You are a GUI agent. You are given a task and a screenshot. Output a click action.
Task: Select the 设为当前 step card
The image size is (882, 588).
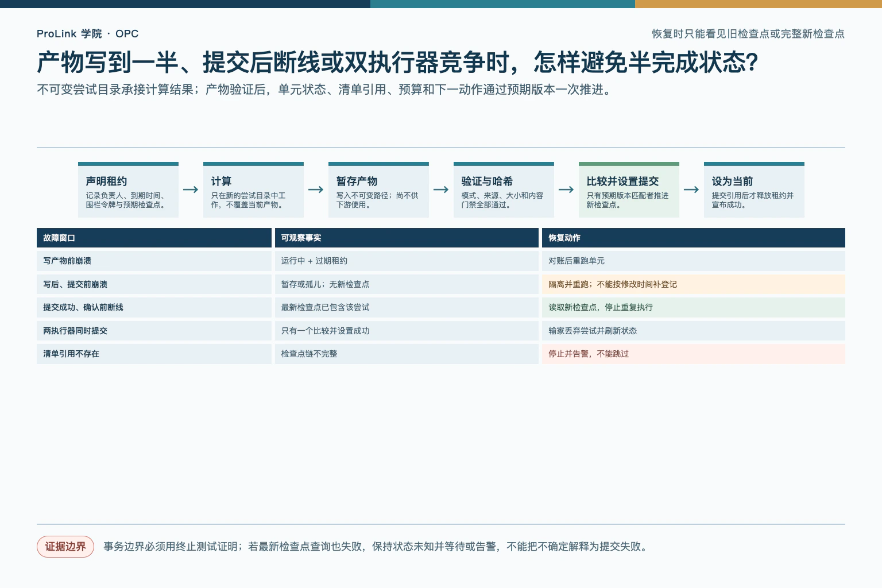coord(754,189)
